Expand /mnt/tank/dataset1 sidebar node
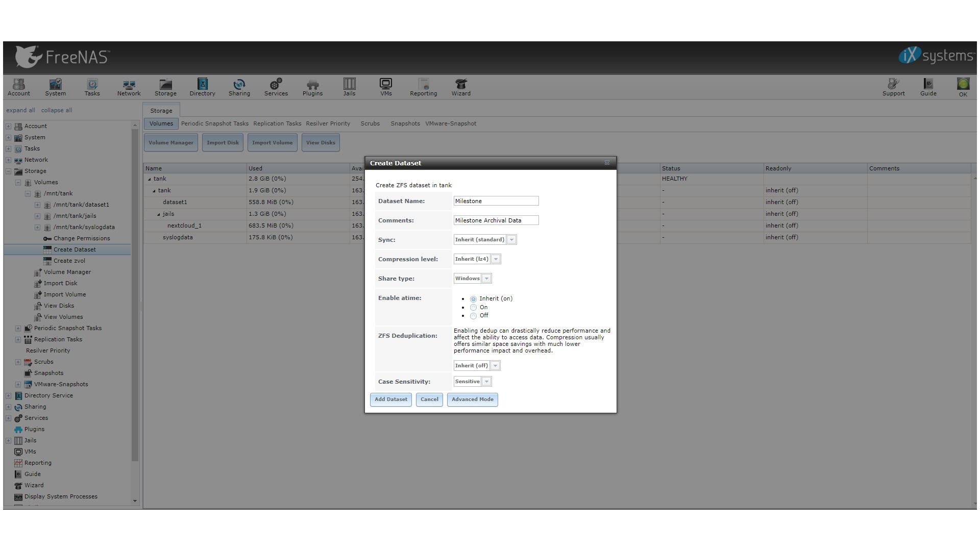Screen dimensions: 980x551 tap(37, 205)
